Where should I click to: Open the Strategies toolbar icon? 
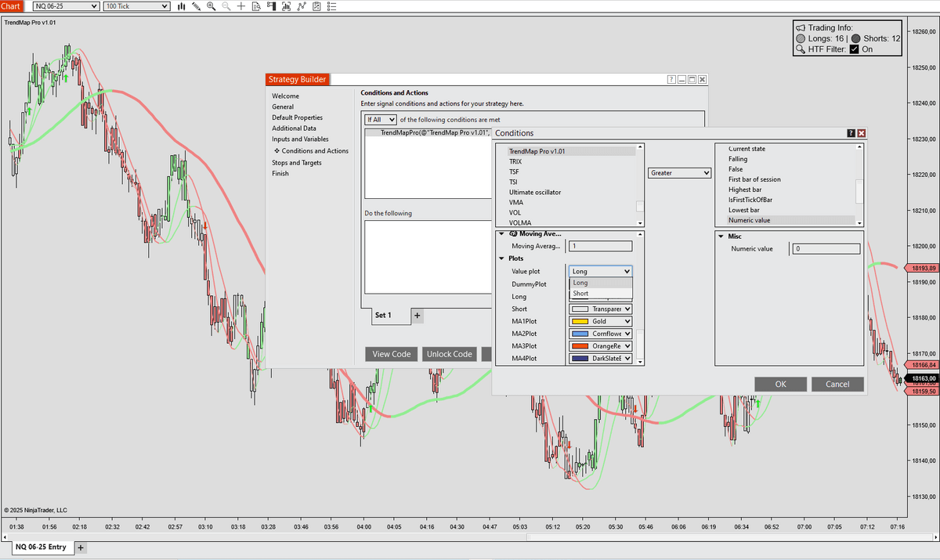[301, 6]
